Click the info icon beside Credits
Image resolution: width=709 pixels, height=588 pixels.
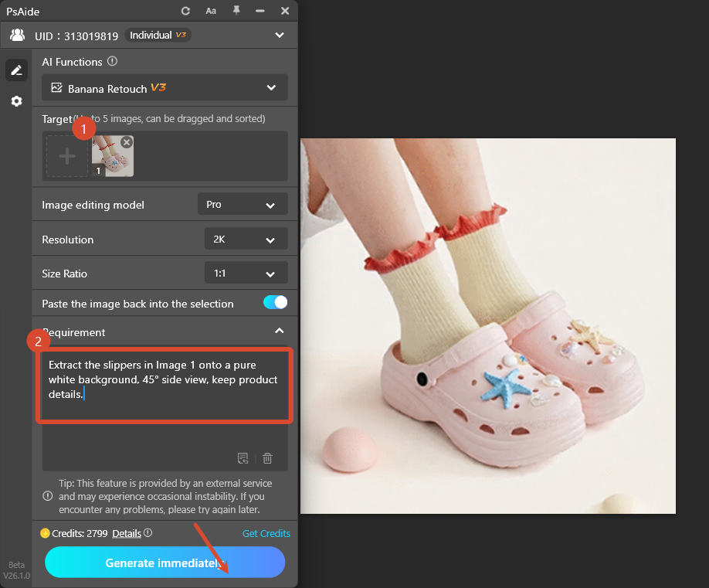click(x=148, y=533)
